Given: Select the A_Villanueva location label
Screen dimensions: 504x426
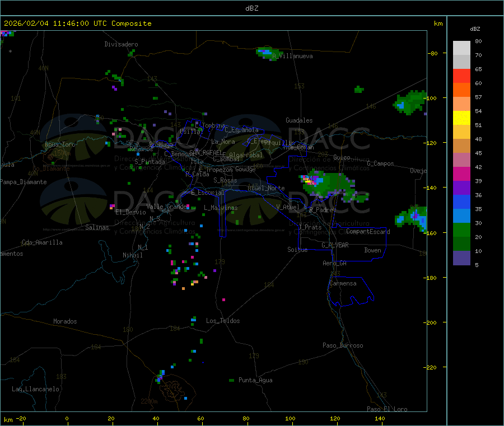Looking at the screenshot, I should point(292,56).
